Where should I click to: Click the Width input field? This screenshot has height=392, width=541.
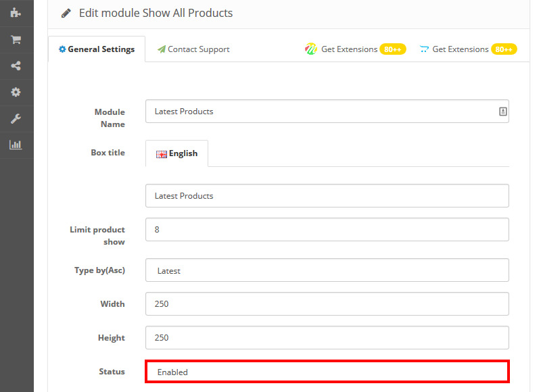(x=327, y=304)
